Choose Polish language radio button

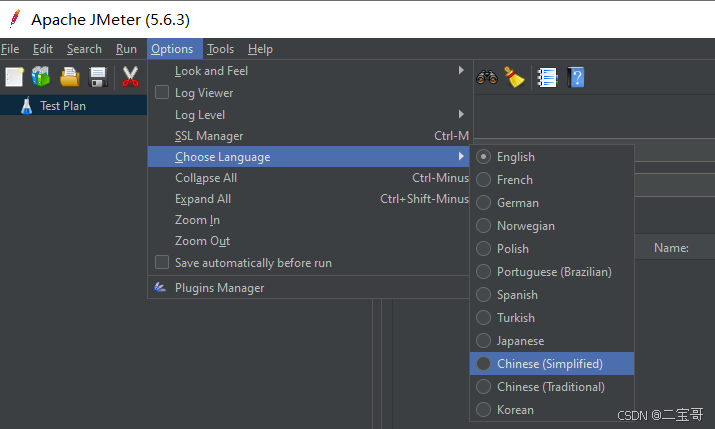click(483, 248)
